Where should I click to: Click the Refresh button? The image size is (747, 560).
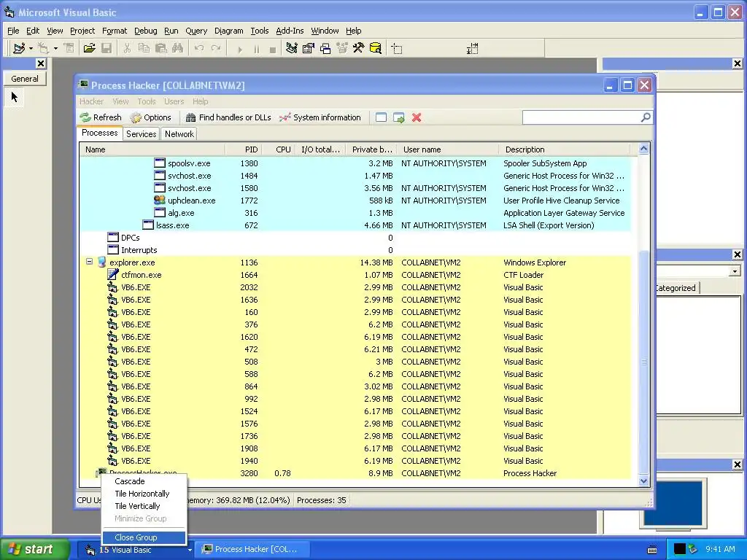101,117
